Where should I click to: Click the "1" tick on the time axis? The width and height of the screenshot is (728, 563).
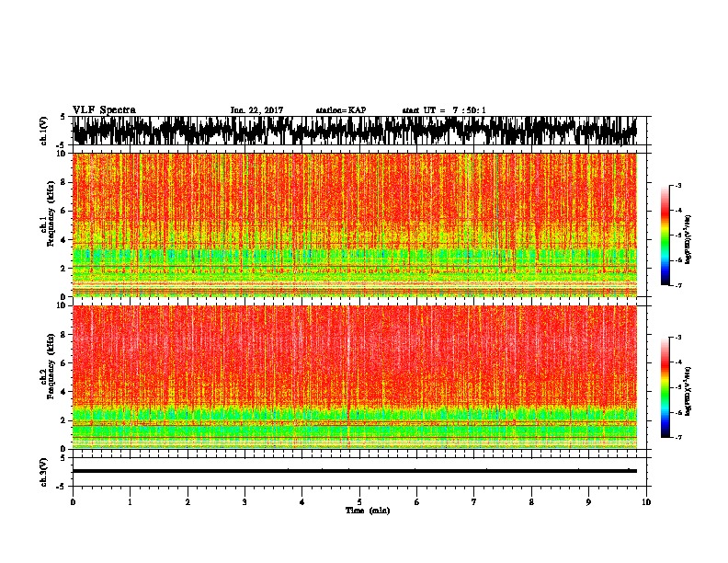pos(130,502)
